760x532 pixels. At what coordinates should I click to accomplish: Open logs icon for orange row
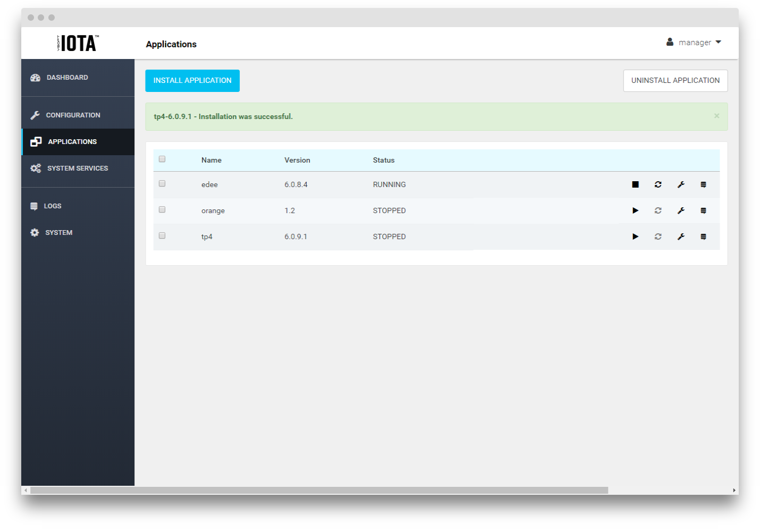[x=703, y=210]
